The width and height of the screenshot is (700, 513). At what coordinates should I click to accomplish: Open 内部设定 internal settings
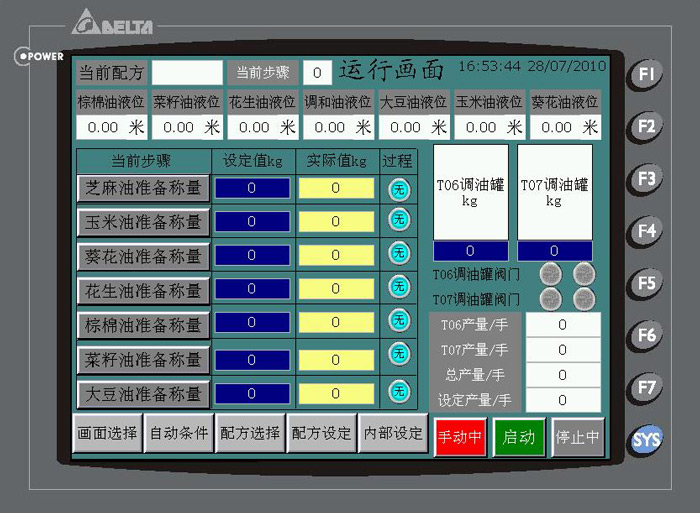pyautogui.click(x=393, y=433)
